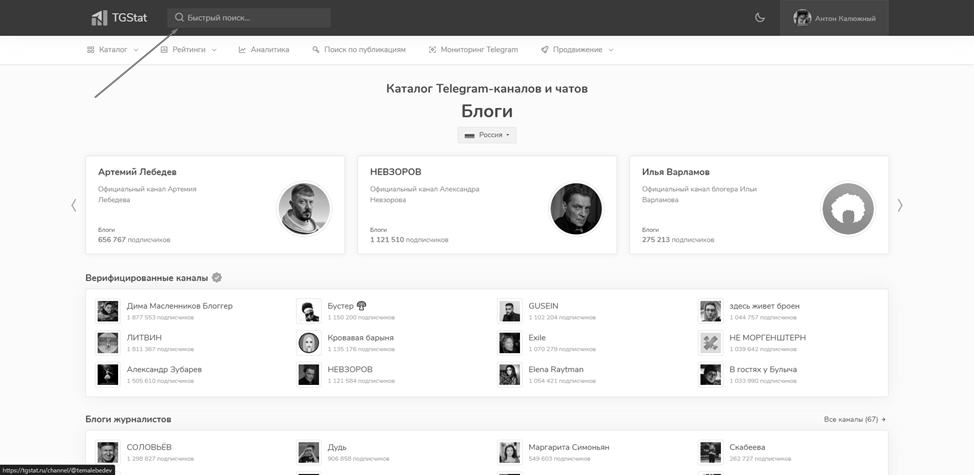This screenshot has height=475, width=974.
Task: Click the Elena Raytman avatar icon
Action: click(x=509, y=374)
